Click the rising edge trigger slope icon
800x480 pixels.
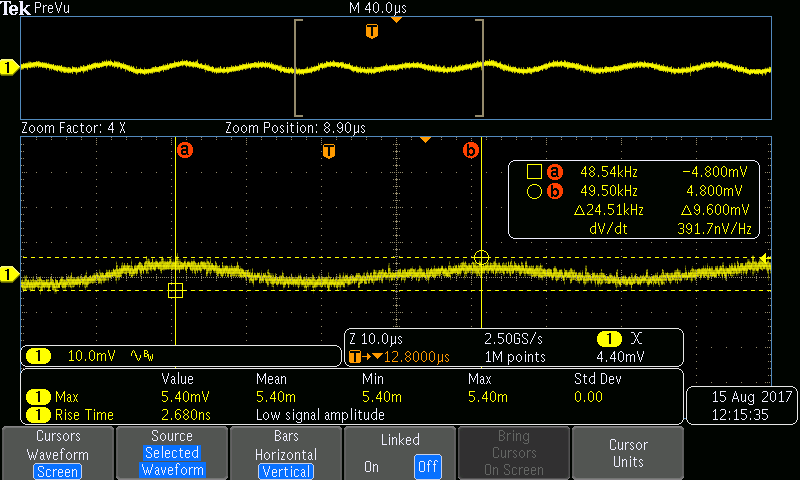[x=636, y=338]
